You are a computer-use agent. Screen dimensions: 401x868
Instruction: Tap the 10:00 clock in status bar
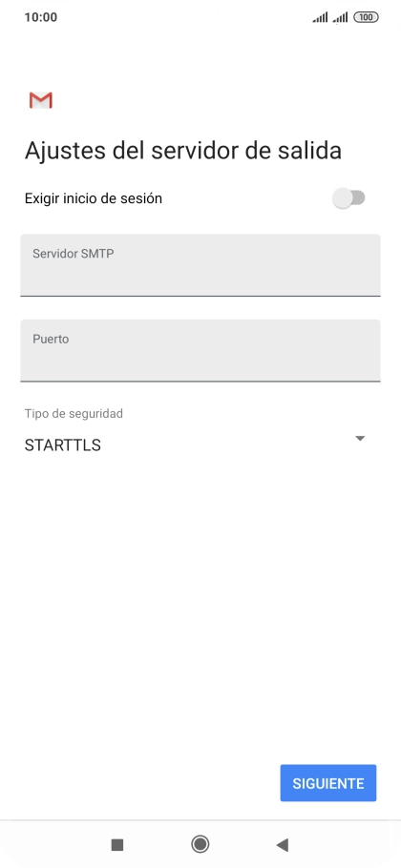[x=41, y=17]
